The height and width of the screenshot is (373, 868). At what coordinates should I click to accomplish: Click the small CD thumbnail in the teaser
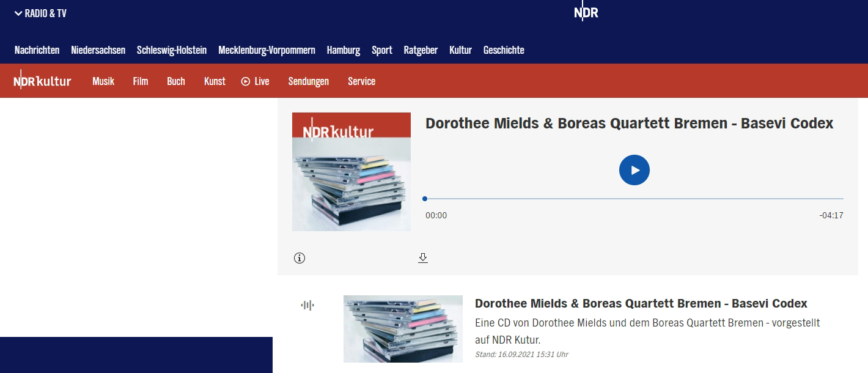[x=403, y=329]
